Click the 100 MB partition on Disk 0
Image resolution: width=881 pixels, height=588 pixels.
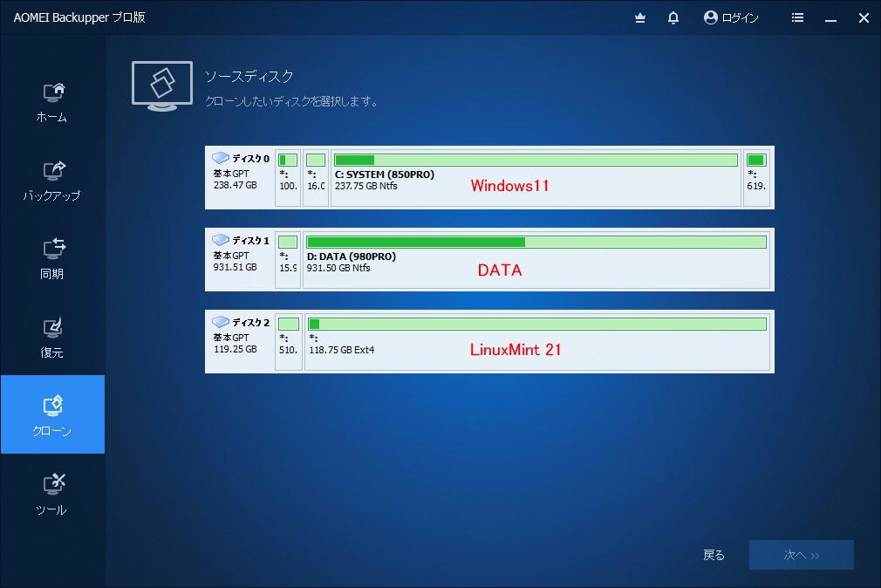pyautogui.click(x=288, y=178)
